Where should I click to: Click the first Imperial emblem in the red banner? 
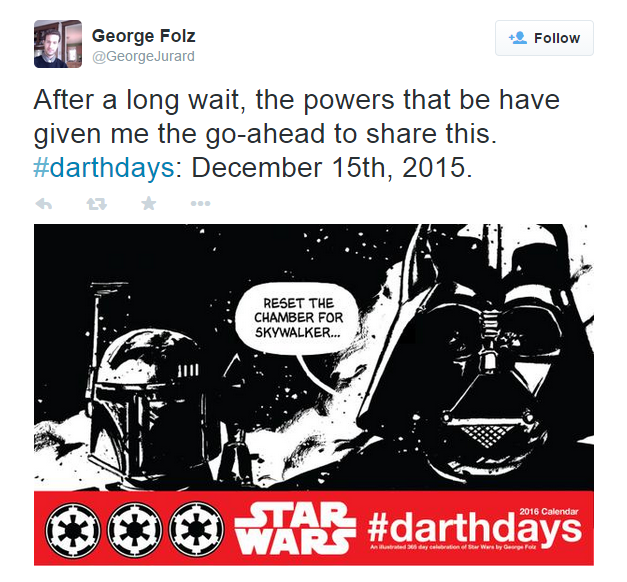click(x=72, y=530)
